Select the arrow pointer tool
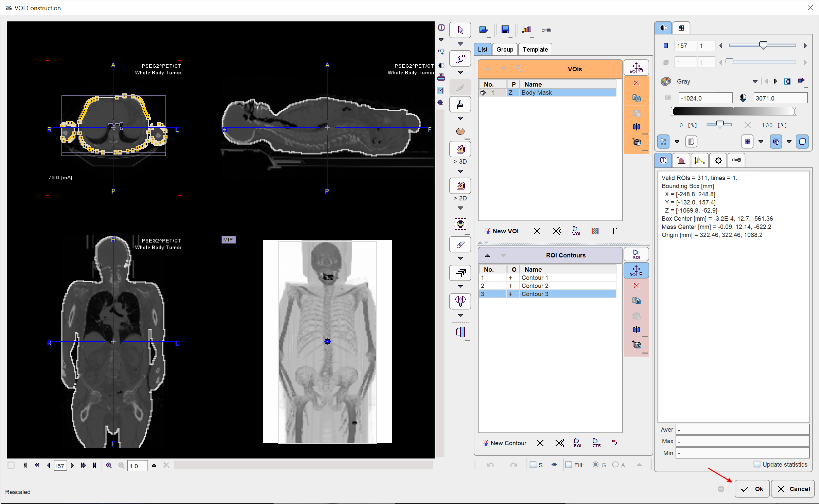This screenshot has height=504, width=819. pyautogui.click(x=460, y=30)
